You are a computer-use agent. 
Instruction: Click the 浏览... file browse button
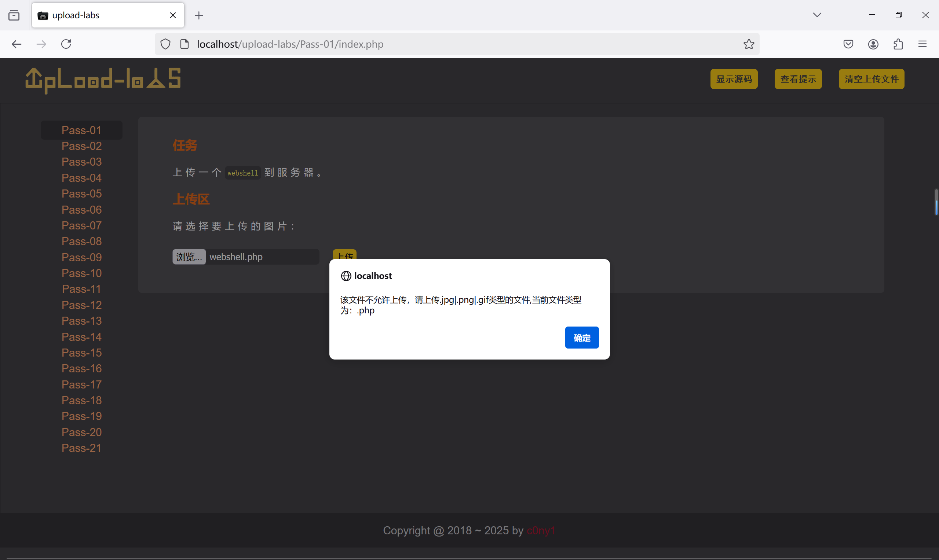(x=189, y=257)
